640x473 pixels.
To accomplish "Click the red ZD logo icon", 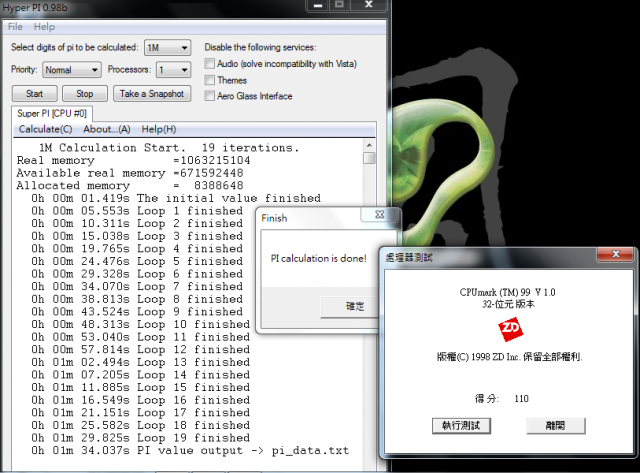I will [510, 329].
